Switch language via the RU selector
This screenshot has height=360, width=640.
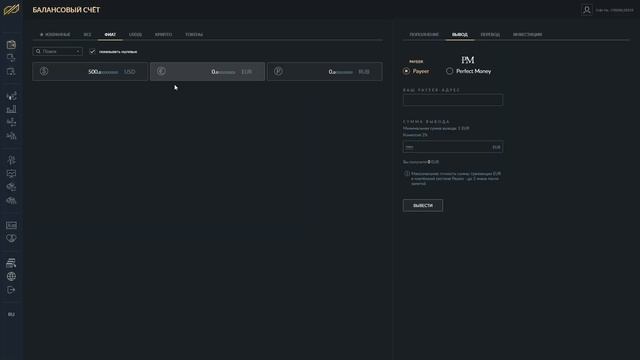pyautogui.click(x=11, y=314)
